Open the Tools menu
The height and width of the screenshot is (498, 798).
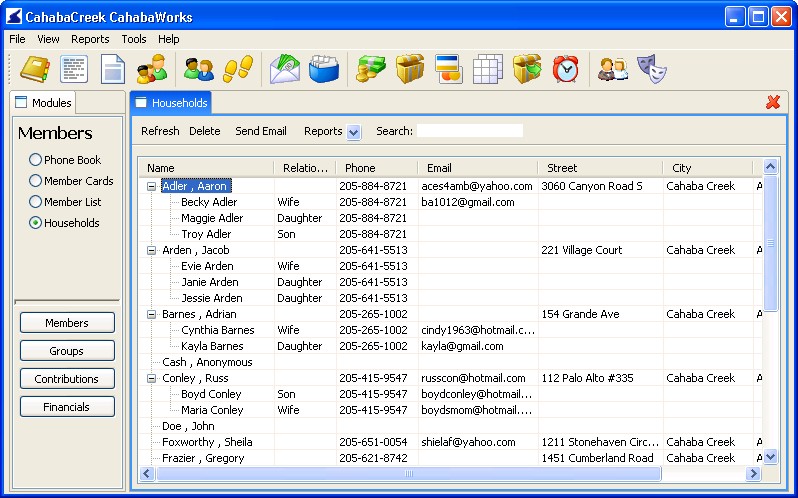coord(133,39)
